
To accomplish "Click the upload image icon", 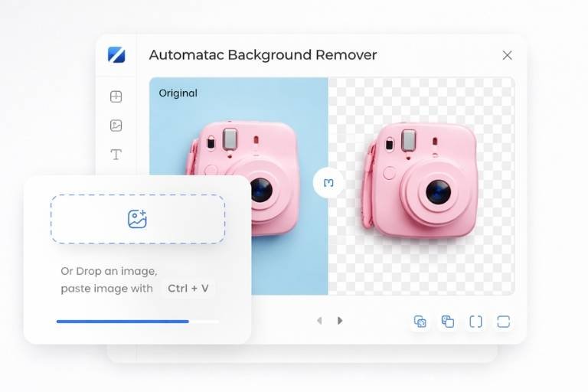I will [x=137, y=219].
